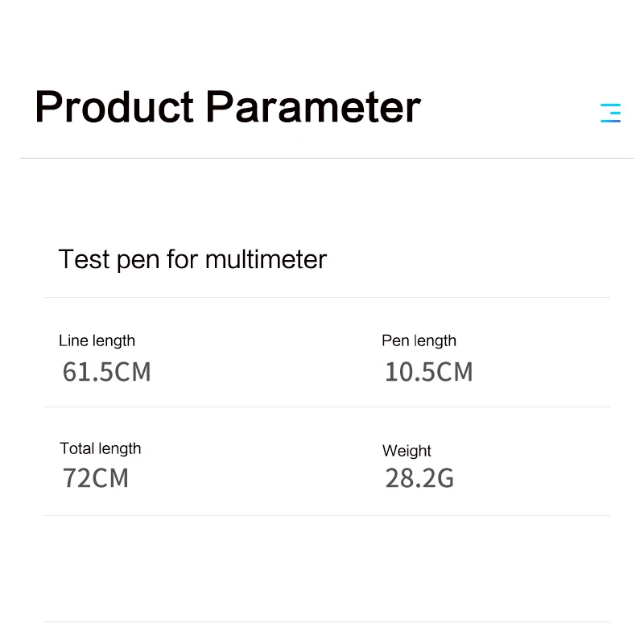Click the Total length label
644x644 pixels.
(x=100, y=448)
